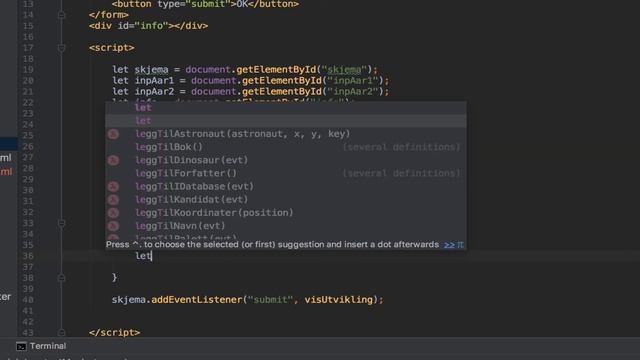Pick leggTilForfatter() from the completion list
640x360 pixels.
(x=286, y=173)
